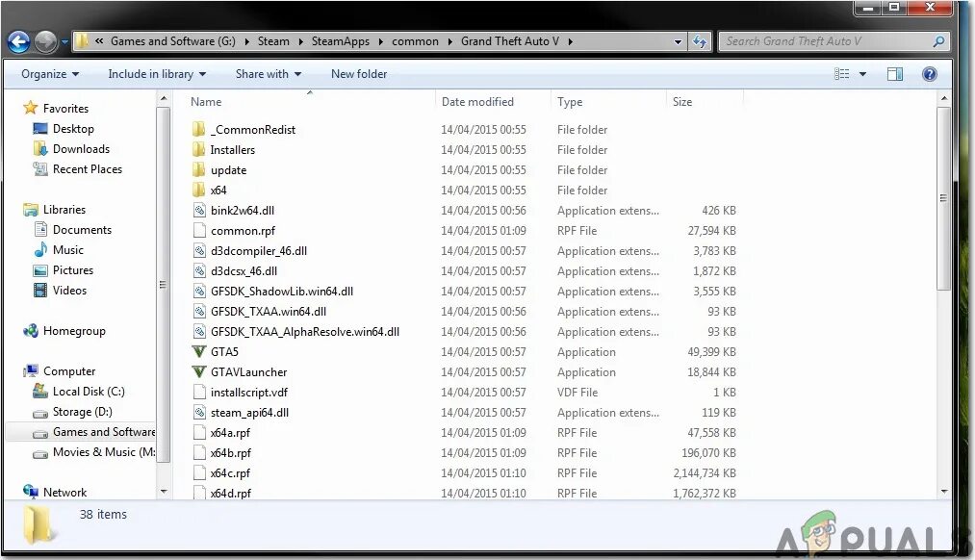
Task: Open Desktop in Favorites
Action: pos(73,129)
